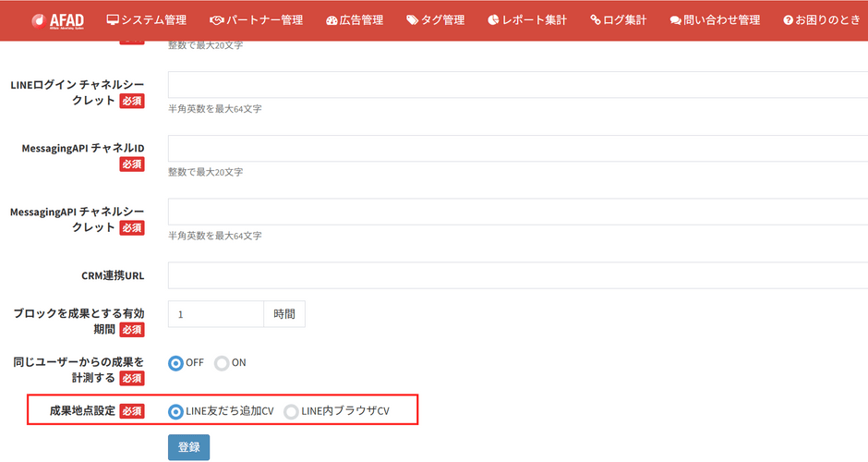
Task: Click the AFAD logo icon
Action: (39, 20)
